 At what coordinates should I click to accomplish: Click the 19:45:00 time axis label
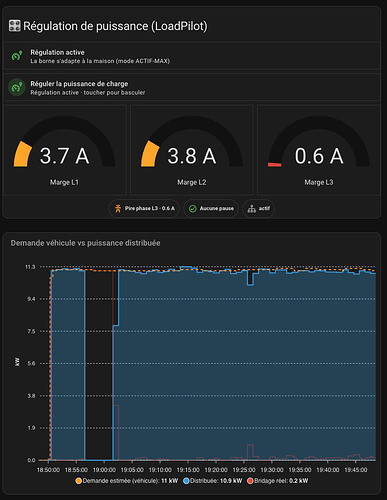356,470
